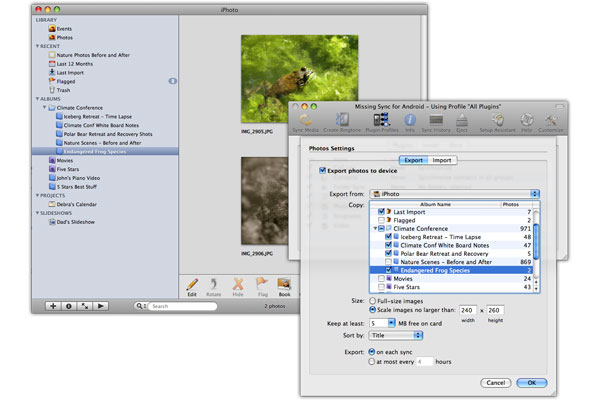
Task: Check the Flagged album checkbox in Copy list
Action: point(381,220)
